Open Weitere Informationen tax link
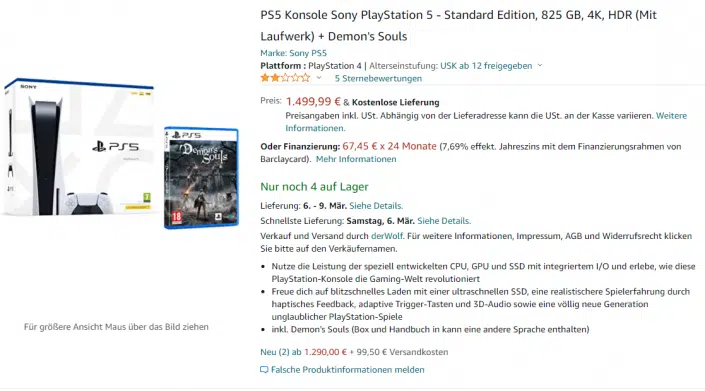The image size is (705, 391). tap(486, 122)
